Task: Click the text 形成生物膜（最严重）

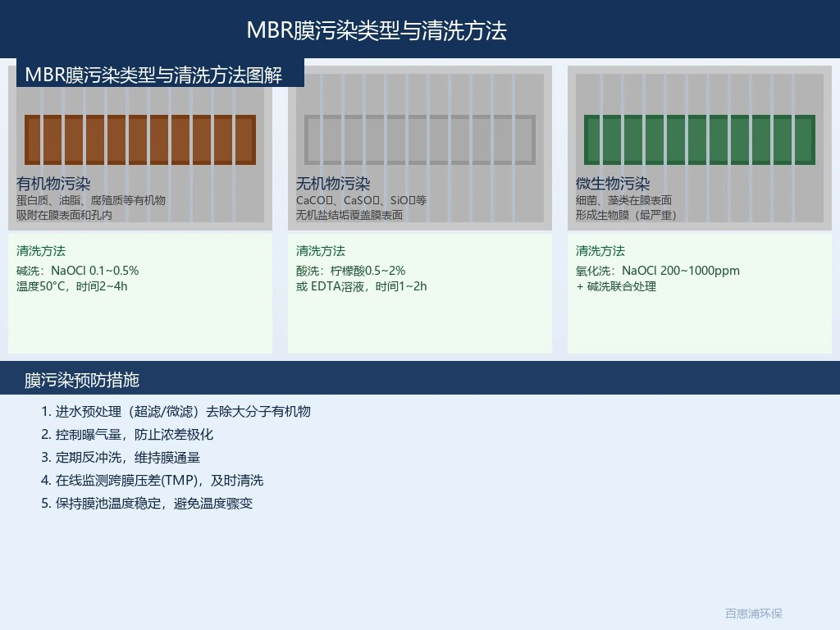Action: [x=626, y=215]
